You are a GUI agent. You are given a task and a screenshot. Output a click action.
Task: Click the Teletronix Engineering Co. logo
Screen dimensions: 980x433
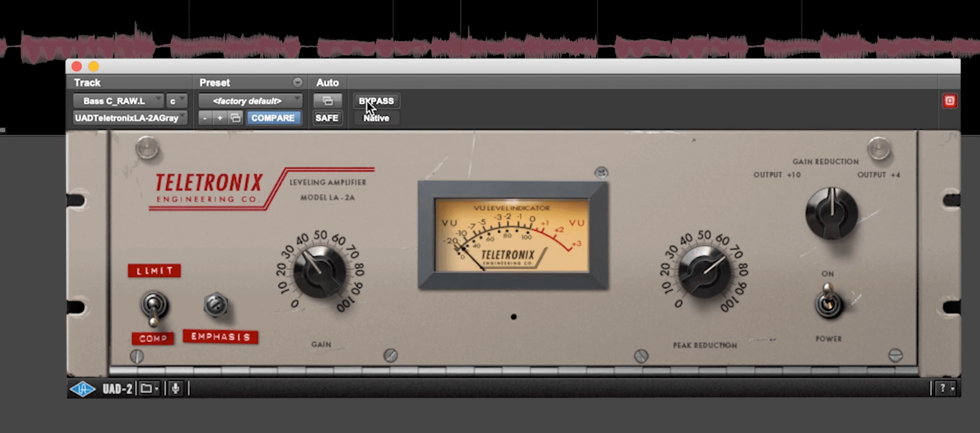[209, 188]
